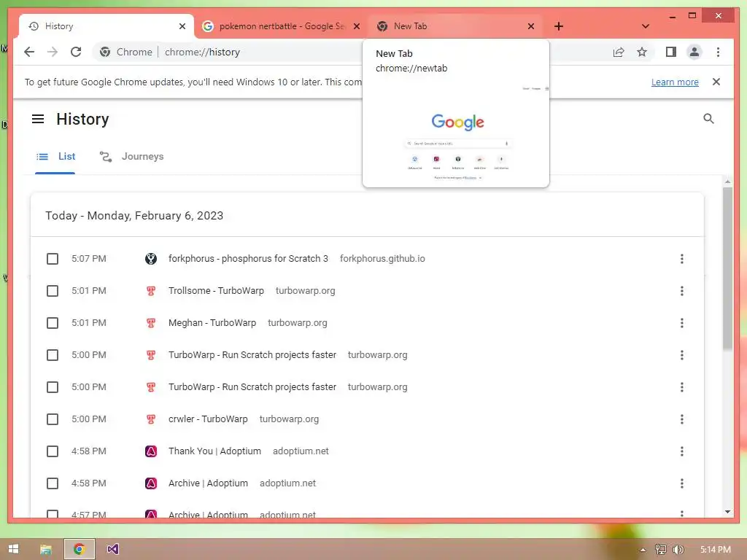Viewport: 747px width, 560px height.
Task: Open the browser side panel
Action: click(671, 52)
